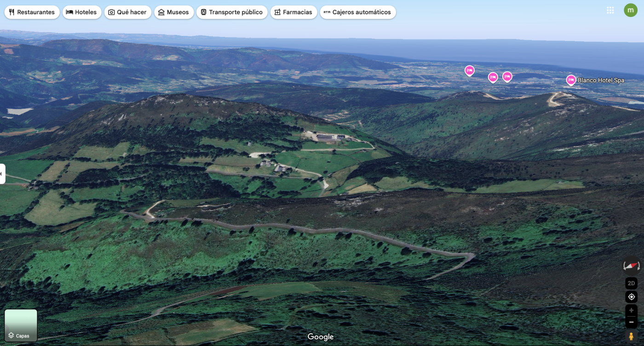Viewport: 644px width, 346px height.
Task: Open the account avatar menu
Action: click(x=630, y=10)
